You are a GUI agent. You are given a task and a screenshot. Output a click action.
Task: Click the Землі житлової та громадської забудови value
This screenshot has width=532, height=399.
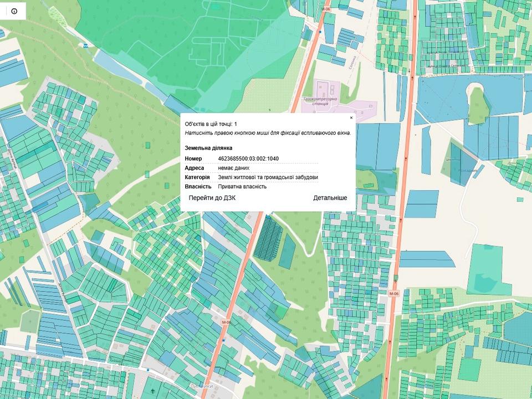(x=268, y=177)
